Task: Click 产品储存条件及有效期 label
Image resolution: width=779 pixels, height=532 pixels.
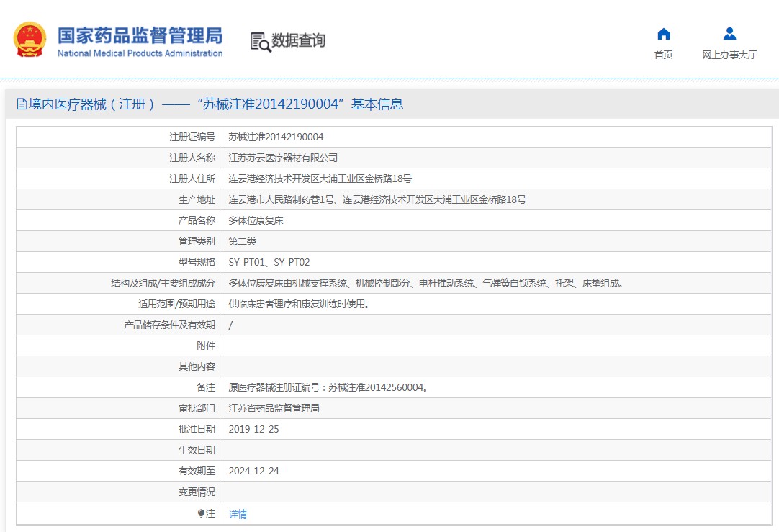Action: coord(169,325)
